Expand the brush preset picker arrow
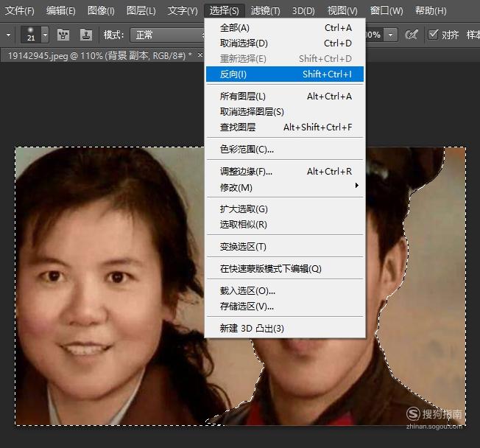 (x=45, y=35)
